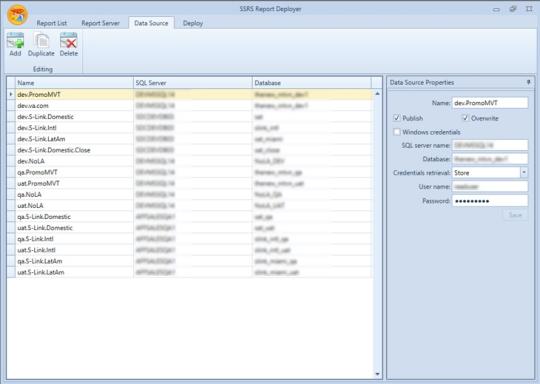Select the Report Server tab

101,23
